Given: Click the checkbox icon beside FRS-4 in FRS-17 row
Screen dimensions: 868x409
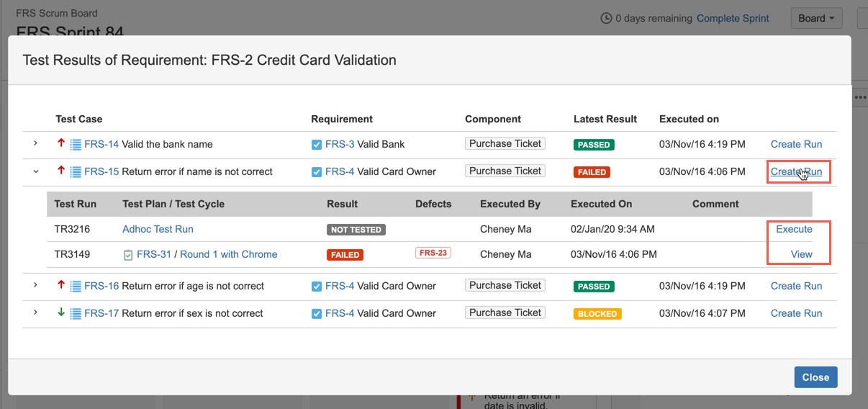Looking at the screenshot, I should point(317,314).
